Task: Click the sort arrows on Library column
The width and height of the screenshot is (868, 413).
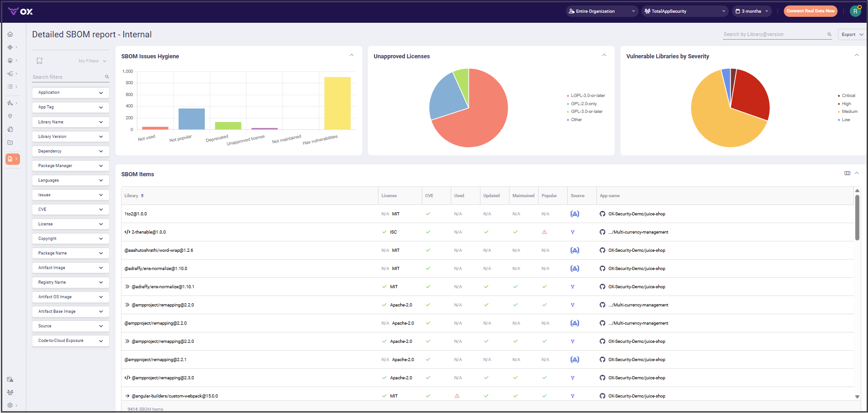Action: 142,196
